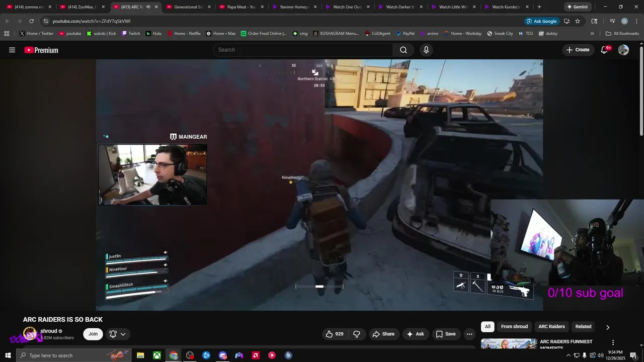Open Twitch bookmark
The image size is (644, 362).
point(130,34)
